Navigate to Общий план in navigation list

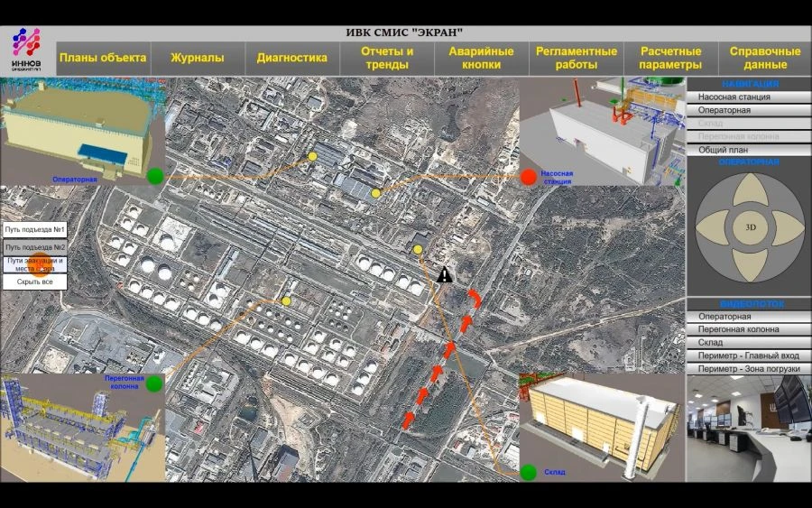point(749,150)
